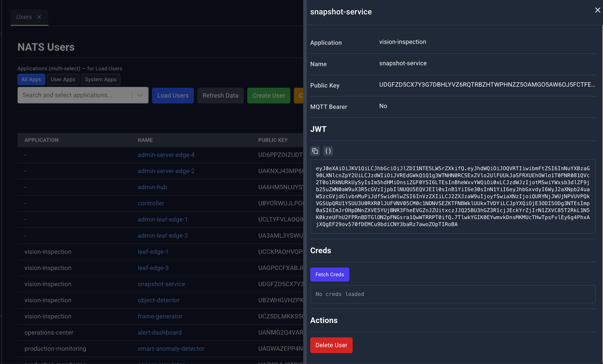Click the NAME column header
This screenshot has width=603, height=364.
pos(145,140)
